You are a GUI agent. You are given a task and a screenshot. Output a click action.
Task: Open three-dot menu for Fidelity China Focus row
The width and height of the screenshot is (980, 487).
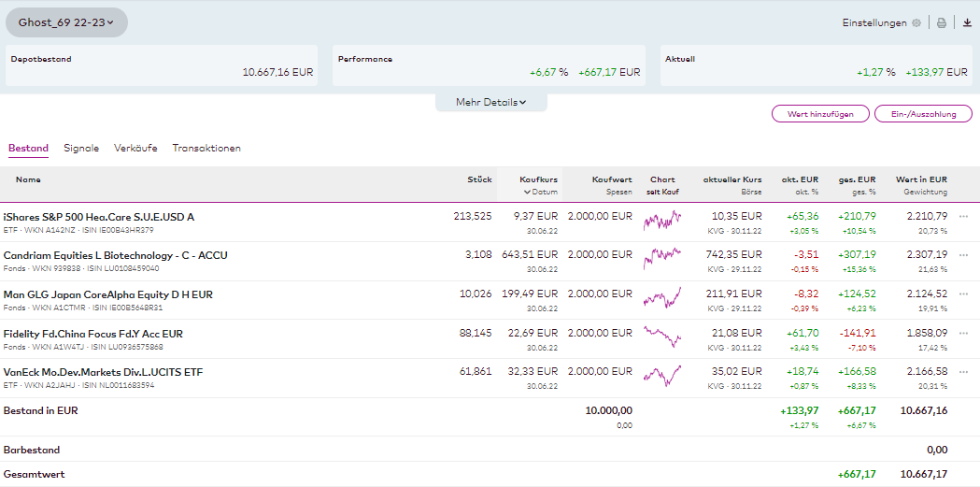pyautogui.click(x=963, y=334)
